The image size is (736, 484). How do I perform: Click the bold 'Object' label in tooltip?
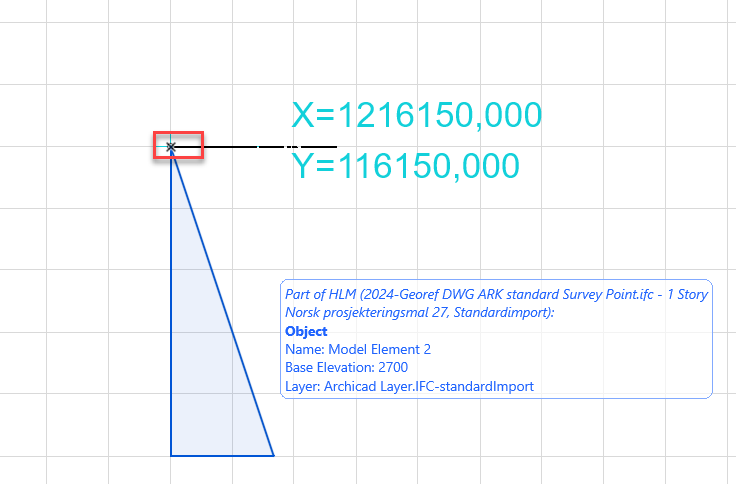[306, 331]
